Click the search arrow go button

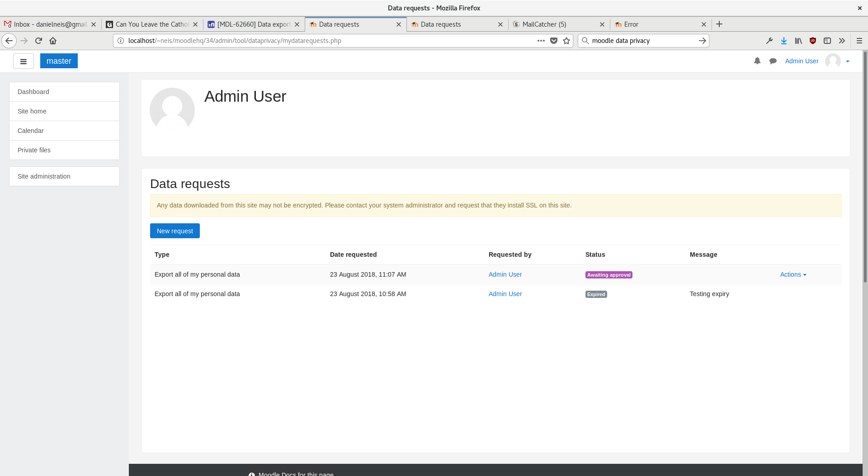(702, 41)
